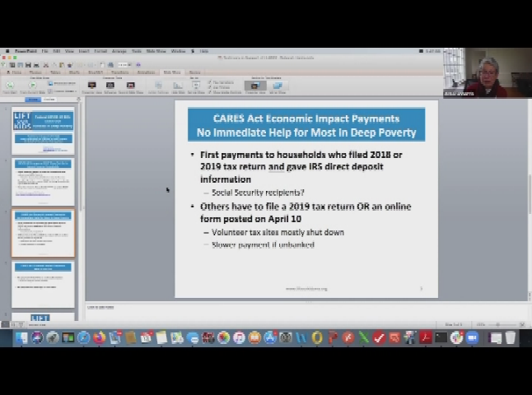Viewport: 532px width, 395px height.
Task: Select Presenter View for two displays
Action: tap(255, 87)
